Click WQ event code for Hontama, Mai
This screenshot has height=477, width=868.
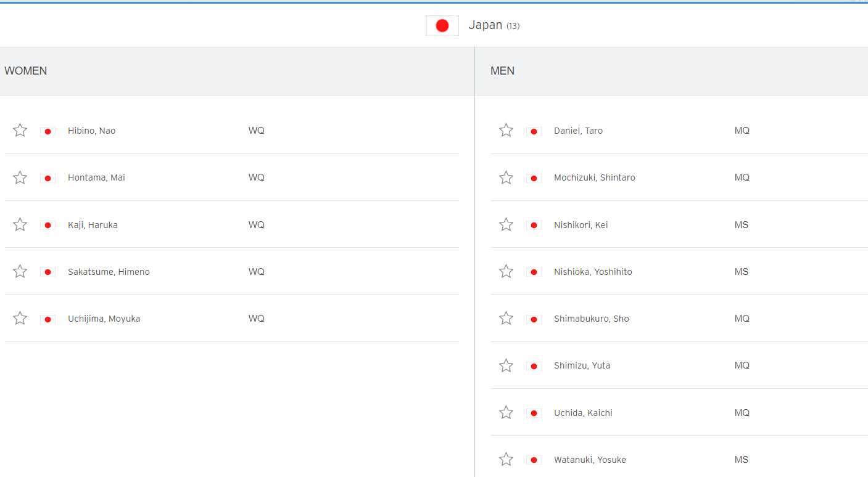point(257,177)
